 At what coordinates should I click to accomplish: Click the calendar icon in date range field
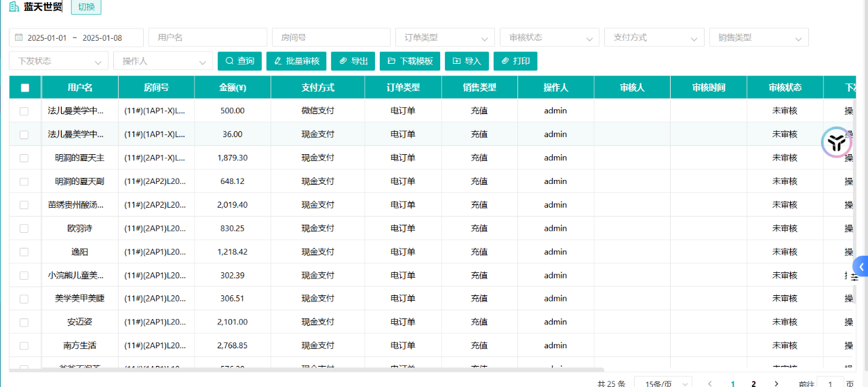point(18,38)
